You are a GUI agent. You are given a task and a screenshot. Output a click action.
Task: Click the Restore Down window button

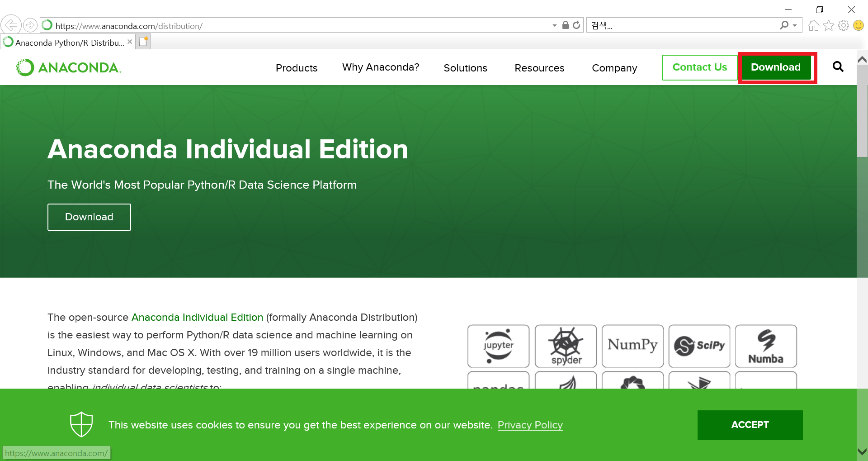(819, 10)
